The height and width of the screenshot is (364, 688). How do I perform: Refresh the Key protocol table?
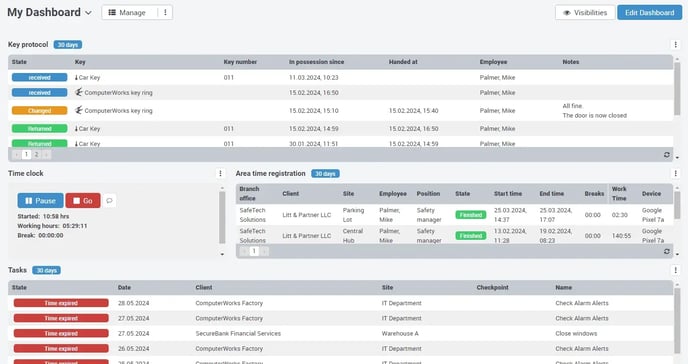666,154
